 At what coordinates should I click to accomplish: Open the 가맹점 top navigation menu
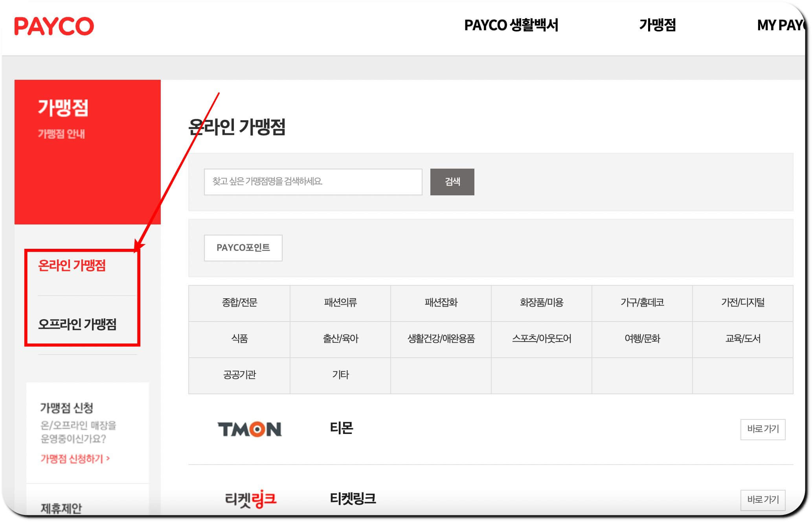[x=658, y=25]
